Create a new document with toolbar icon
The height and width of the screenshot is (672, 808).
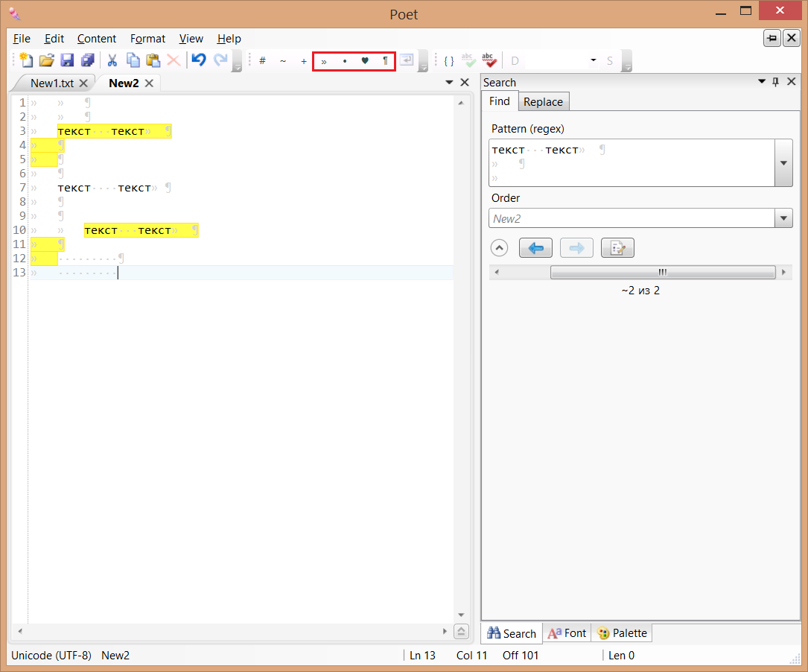[26, 60]
